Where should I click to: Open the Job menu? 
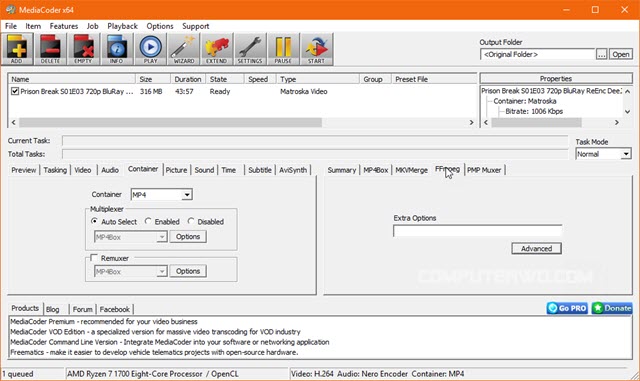click(x=92, y=26)
